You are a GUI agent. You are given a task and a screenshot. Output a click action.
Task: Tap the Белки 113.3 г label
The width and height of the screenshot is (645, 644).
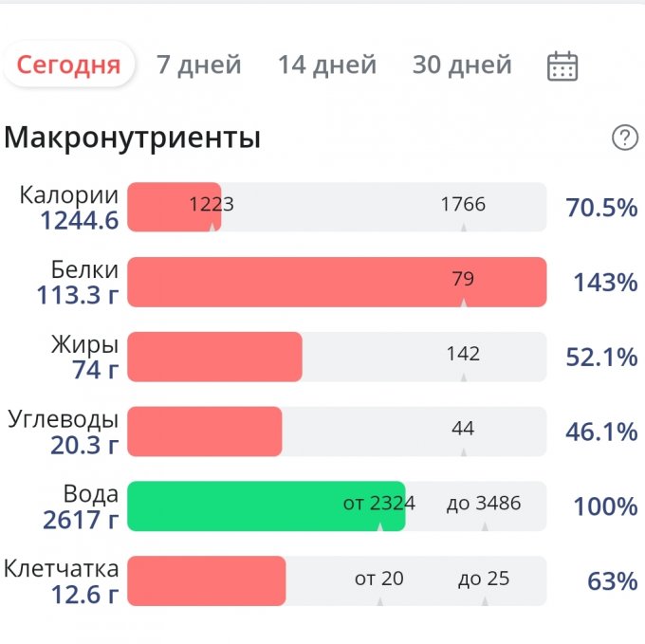[78, 283]
